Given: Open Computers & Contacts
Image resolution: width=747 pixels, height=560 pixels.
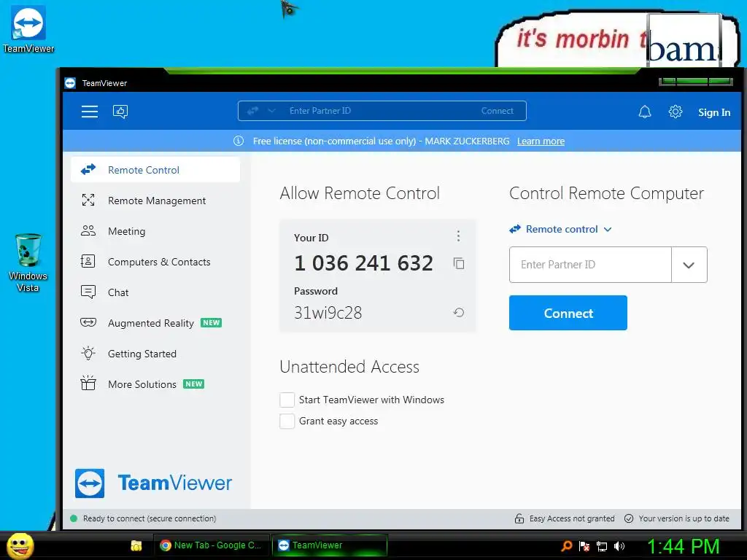Looking at the screenshot, I should (155, 262).
